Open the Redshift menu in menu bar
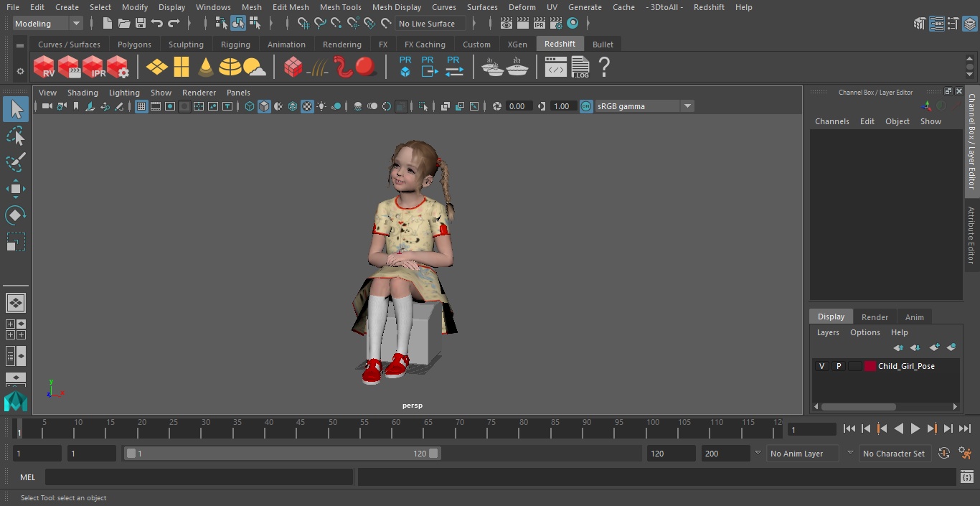980x506 pixels. 709,7
